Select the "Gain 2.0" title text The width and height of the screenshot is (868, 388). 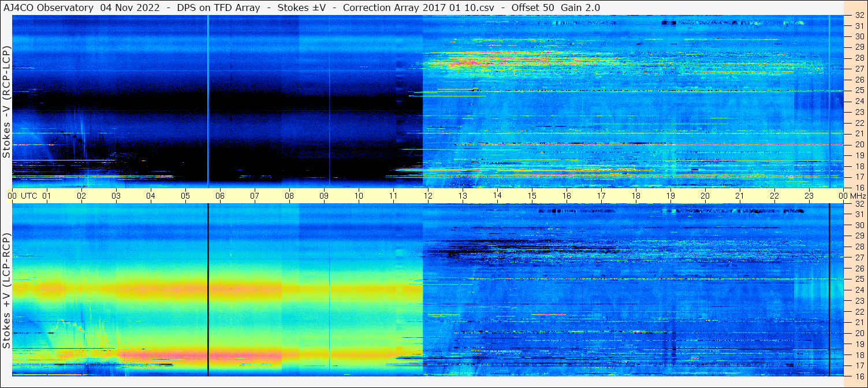click(x=580, y=8)
